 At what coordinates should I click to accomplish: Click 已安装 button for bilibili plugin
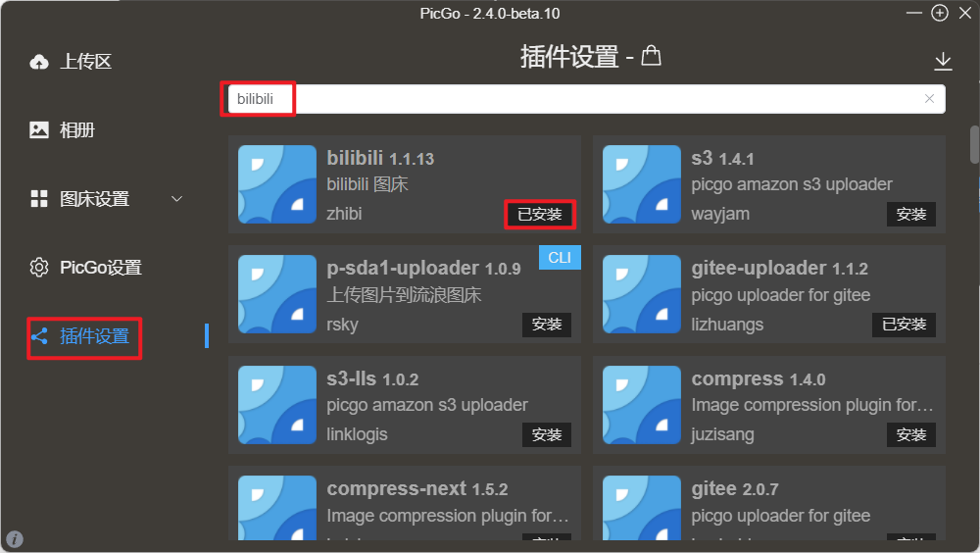540,214
